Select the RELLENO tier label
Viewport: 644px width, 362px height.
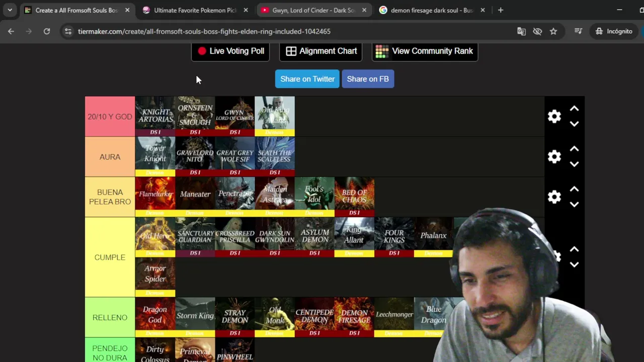point(110,317)
